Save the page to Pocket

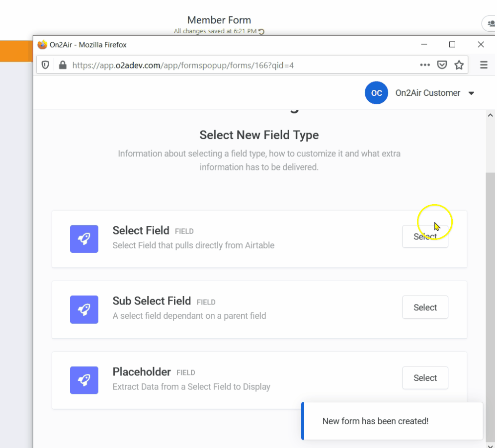[442, 65]
